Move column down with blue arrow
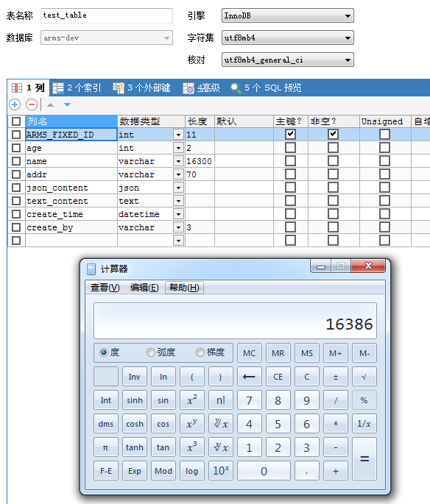This screenshot has height=504, width=430. (67, 104)
